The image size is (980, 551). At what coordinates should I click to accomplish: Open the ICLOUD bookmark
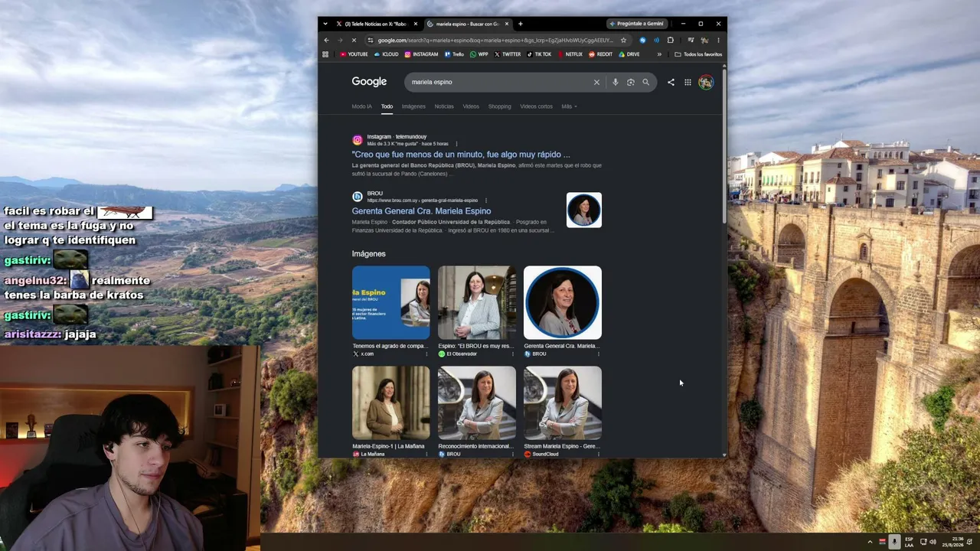(x=386, y=54)
